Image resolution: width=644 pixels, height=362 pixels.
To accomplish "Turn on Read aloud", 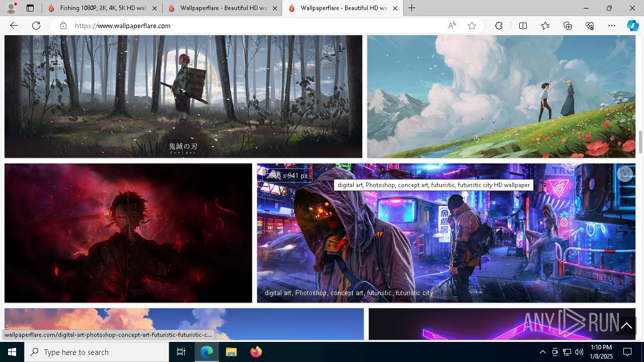I will 452,26.
